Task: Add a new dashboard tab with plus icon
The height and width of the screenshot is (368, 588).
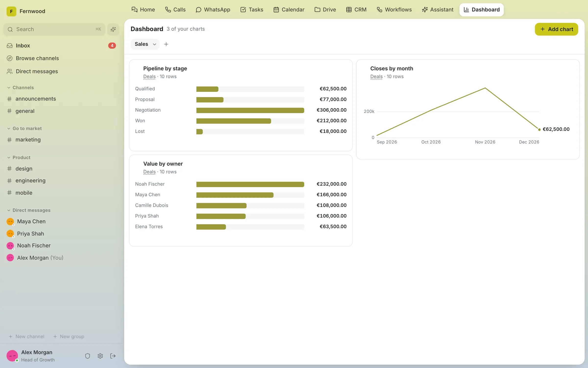Action: tap(166, 44)
